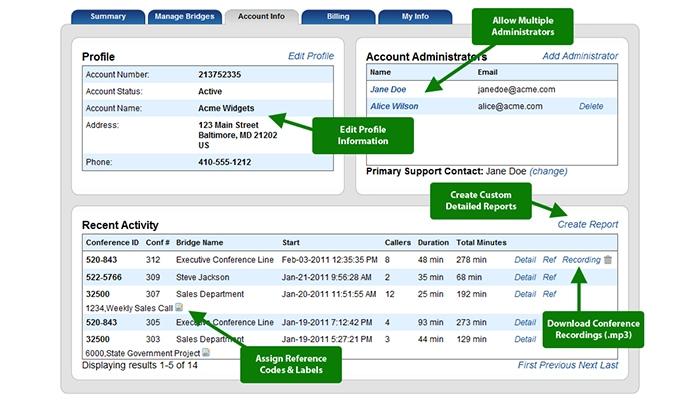Open Ref for conference 309
700x400 pixels.
click(549, 277)
